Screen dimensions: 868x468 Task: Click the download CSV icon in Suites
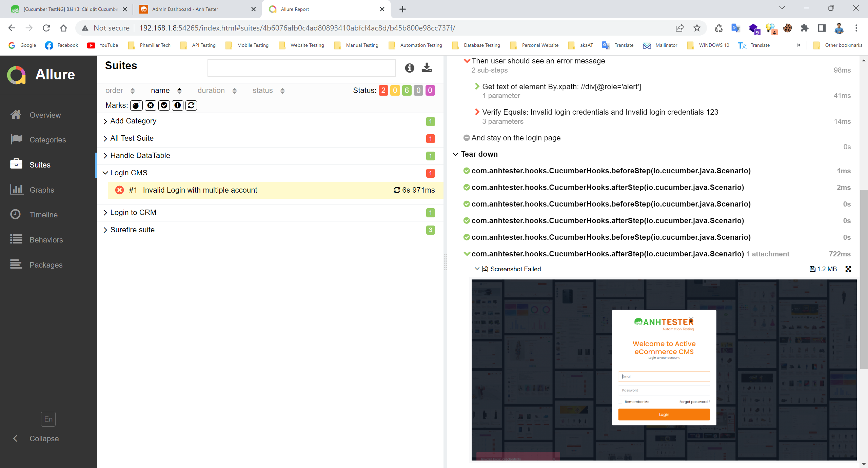click(427, 68)
